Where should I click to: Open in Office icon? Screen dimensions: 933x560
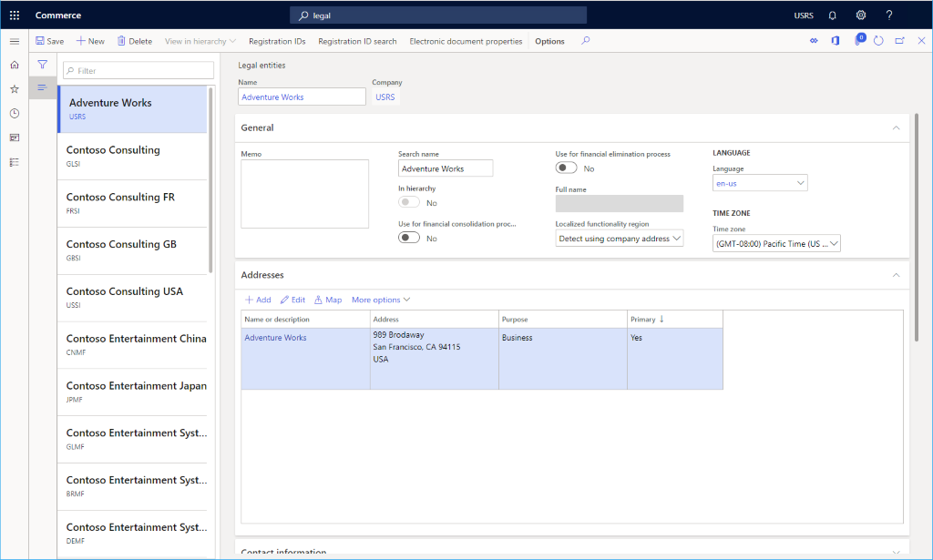[x=836, y=40]
